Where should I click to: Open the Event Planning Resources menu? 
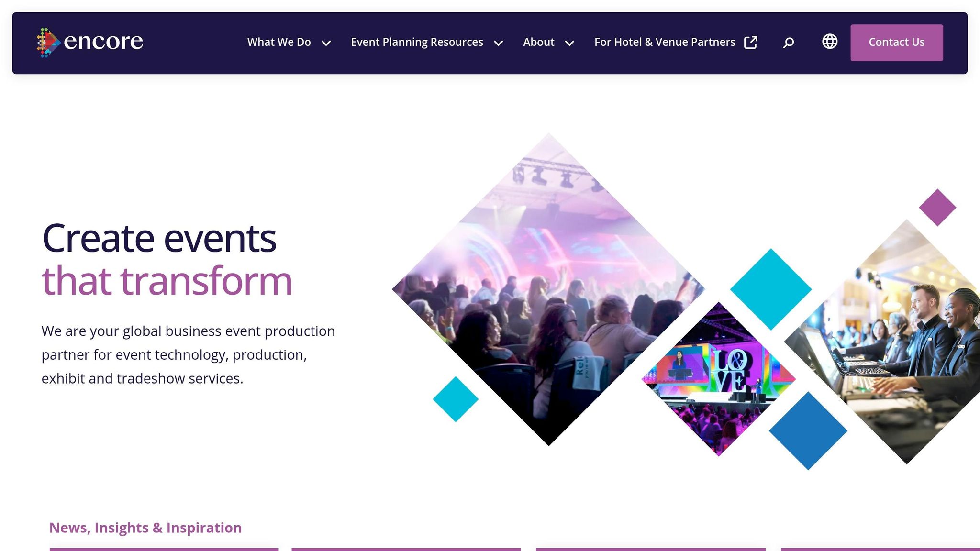click(417, 42)
